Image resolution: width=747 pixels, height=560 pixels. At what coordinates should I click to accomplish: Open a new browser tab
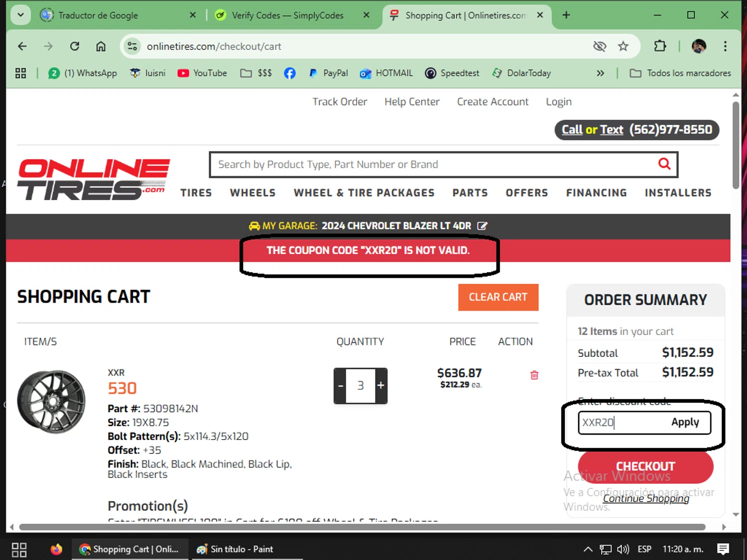coord(566,15)
